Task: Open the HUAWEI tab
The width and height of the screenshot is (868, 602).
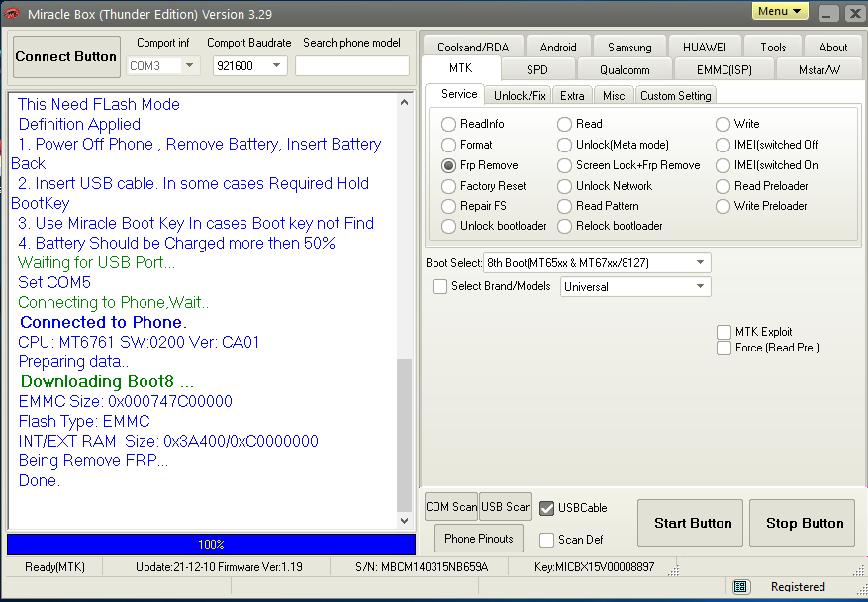Action: (x=704, y=48)
